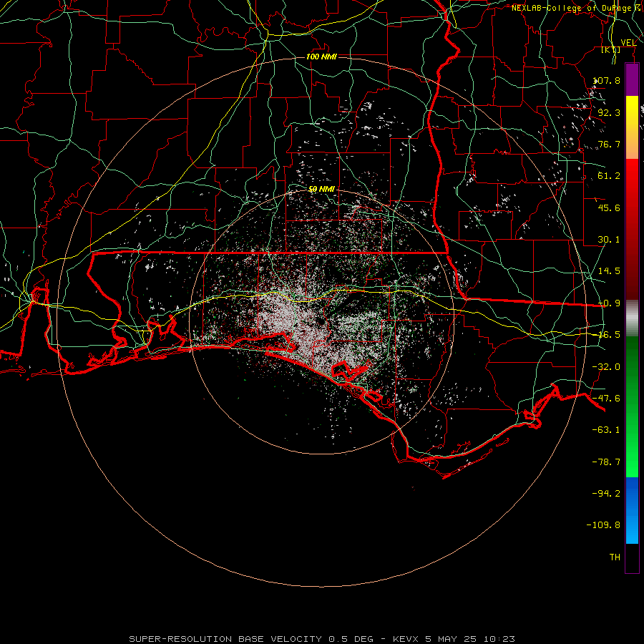This screenshot has height=644, width=644.
Task: Click the 30.1 velocity scale value
Action: pos(609,240)
